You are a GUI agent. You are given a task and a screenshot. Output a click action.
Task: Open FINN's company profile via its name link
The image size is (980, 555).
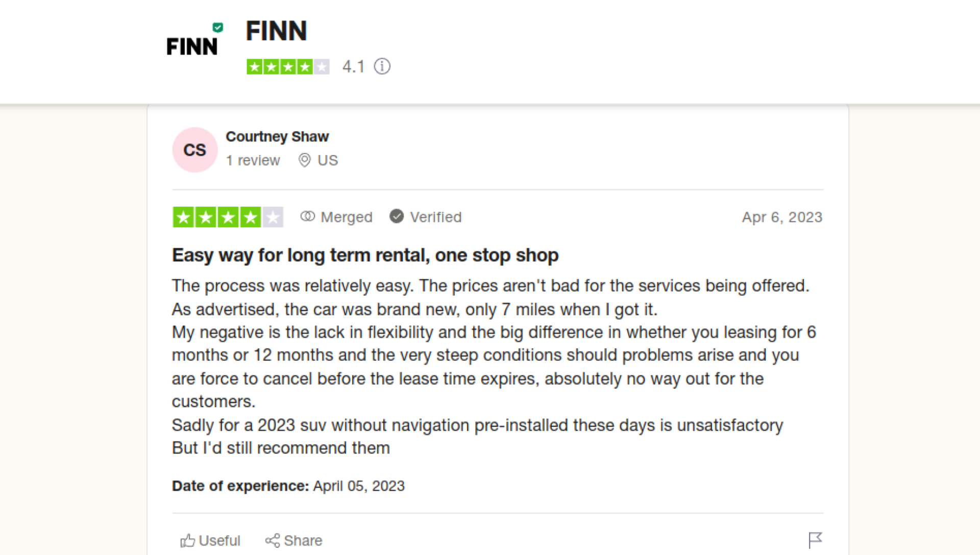276,31
